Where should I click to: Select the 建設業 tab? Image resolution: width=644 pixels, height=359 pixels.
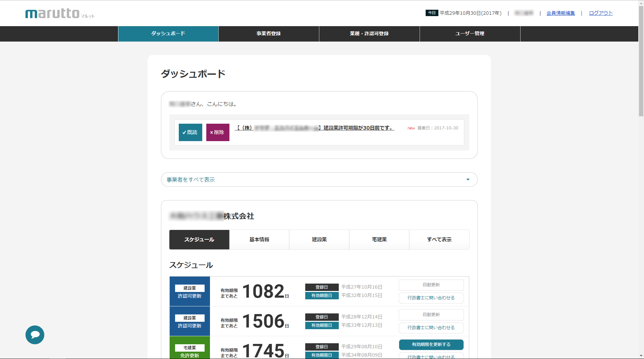point(319,239)
